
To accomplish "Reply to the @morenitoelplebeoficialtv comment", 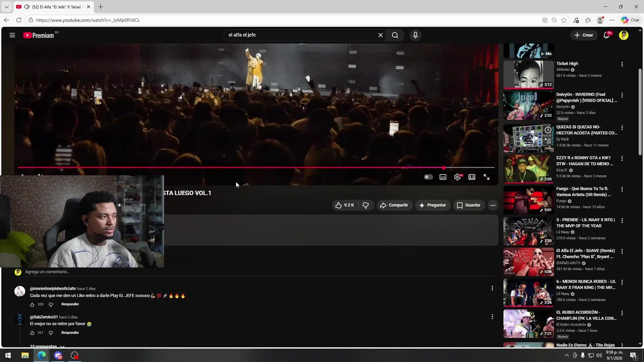I will [x=70, y=304].
